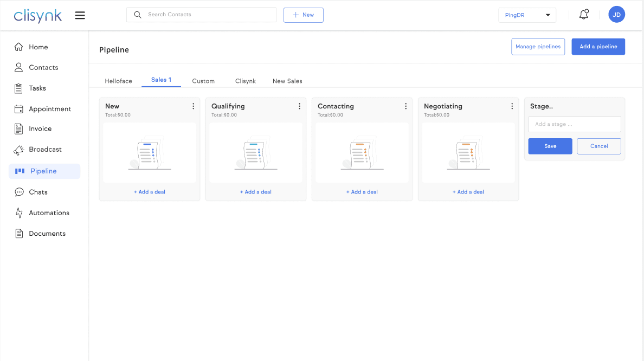644x361 pixels.
Task: Click Add a pipeline button
Action: click(x=598, y=47)
